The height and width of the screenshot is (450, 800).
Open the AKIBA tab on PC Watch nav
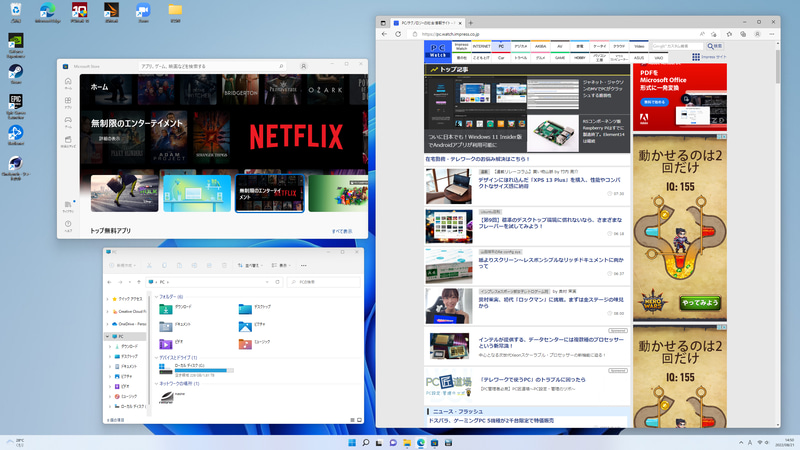click(540, 46)
